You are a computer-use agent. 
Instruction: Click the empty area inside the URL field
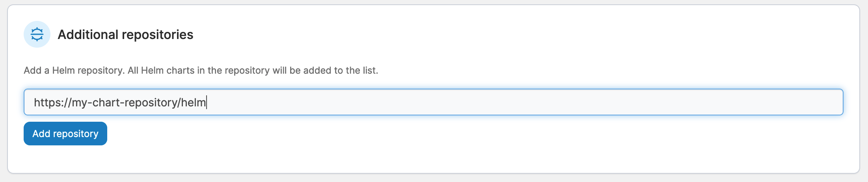pyautogui.click(x=512, y=102)
